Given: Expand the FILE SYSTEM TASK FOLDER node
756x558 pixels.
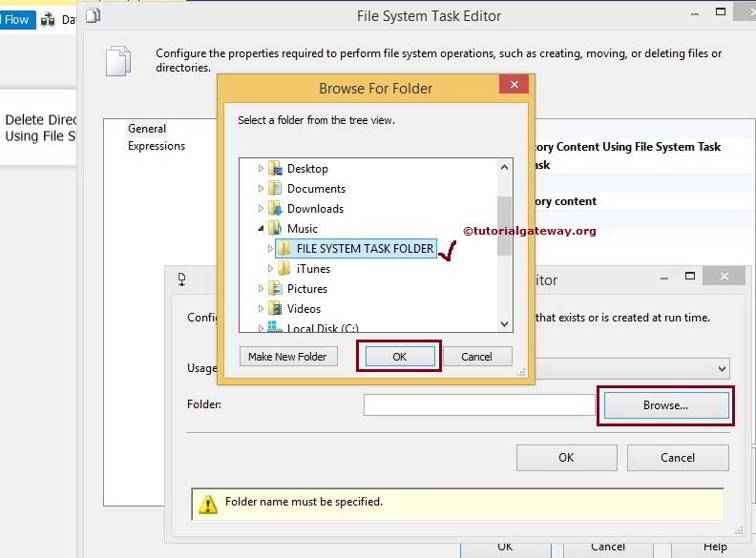Looking at the screenshot, I should click(x=270, y=249).
